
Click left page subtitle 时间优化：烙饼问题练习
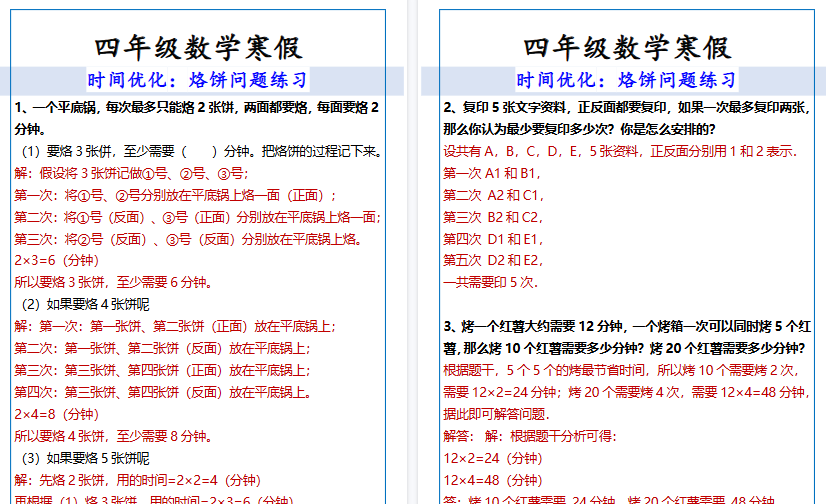coord(198,80)
